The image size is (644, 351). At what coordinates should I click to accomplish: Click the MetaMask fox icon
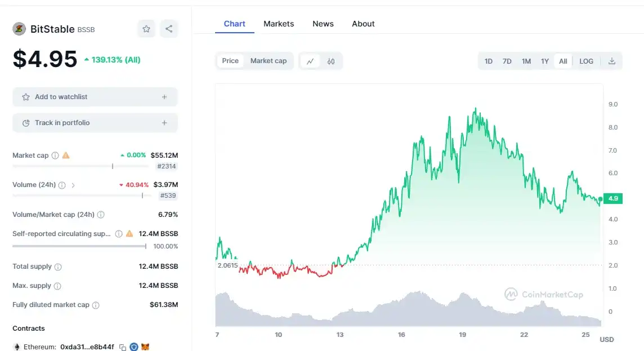tap(145, 347)
